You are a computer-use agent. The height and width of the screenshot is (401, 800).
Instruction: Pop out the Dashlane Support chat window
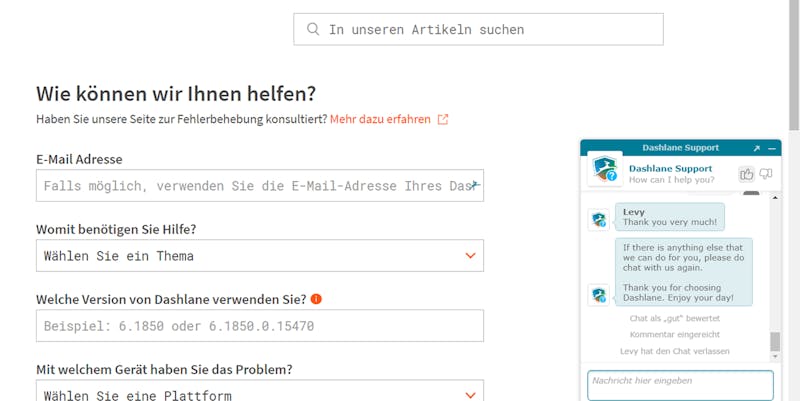(757, 148)
